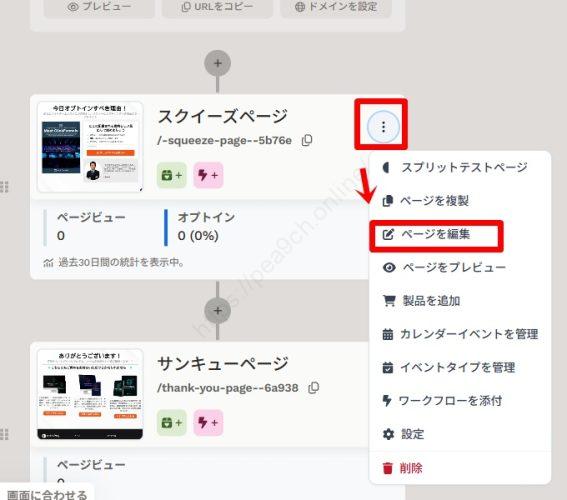567x500 pixels.
Task: Open 設定 gear menu item
Action: coord(403,434)
